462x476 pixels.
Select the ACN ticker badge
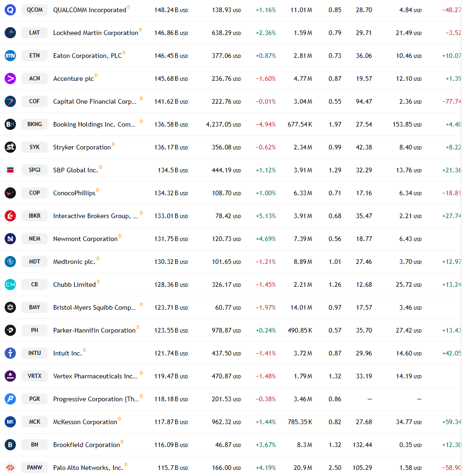(x=35, y=78)
